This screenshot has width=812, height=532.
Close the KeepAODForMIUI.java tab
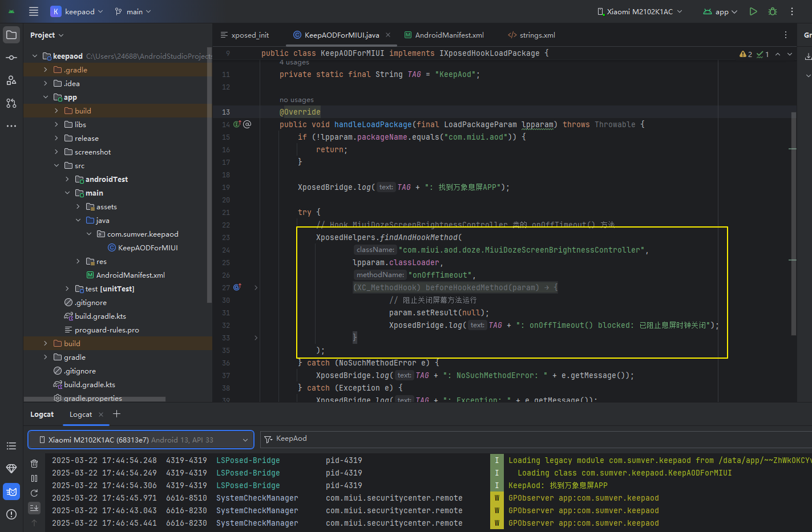pyautogui.click(x=388, y=35)
